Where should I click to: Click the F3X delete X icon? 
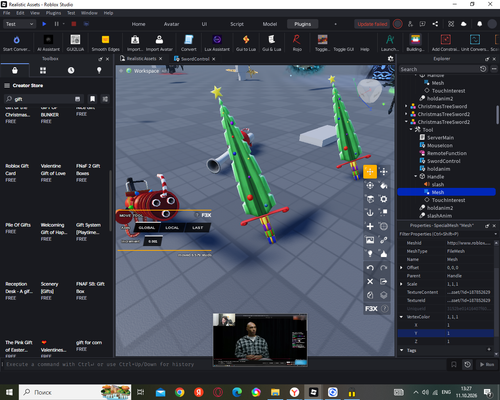coord(370,281)
